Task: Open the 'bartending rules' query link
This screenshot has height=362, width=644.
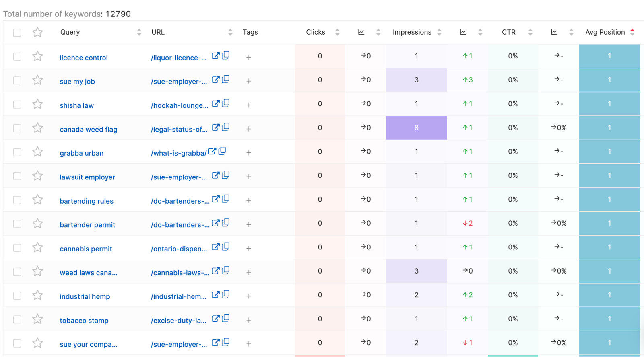Action: pos(87,201)
